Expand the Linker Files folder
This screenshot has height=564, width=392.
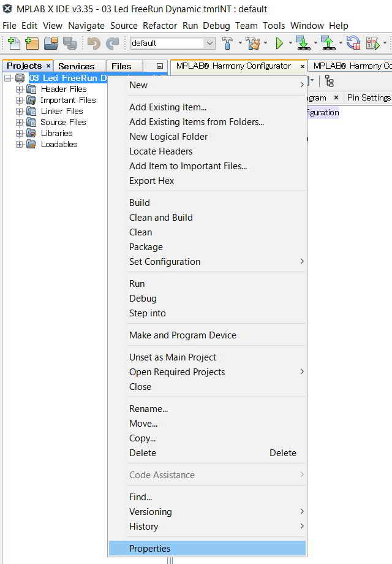(20, 111)
